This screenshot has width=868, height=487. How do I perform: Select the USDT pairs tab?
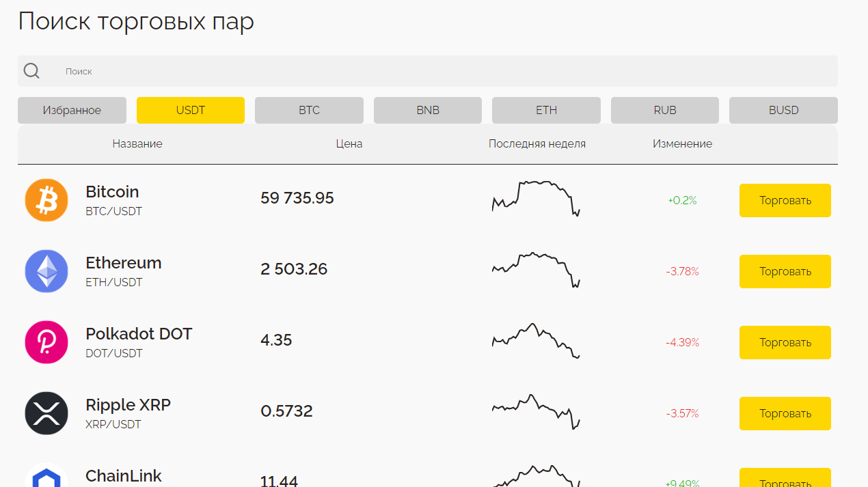191,110
